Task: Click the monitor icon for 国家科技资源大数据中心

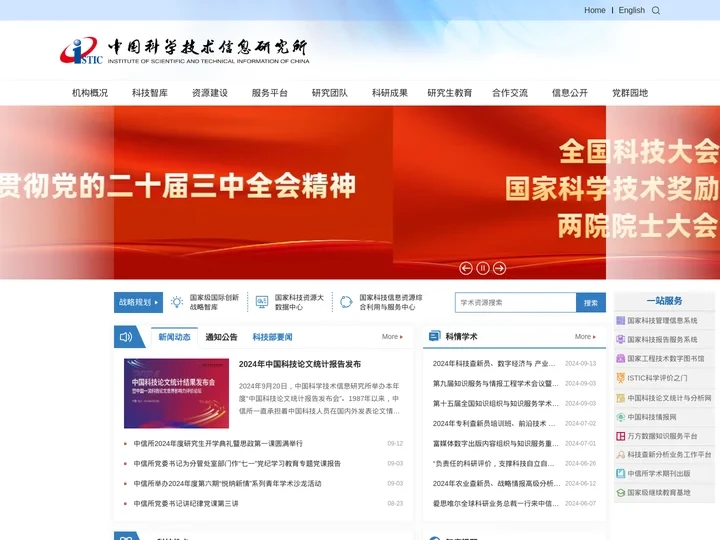Action: pos(262,302)
